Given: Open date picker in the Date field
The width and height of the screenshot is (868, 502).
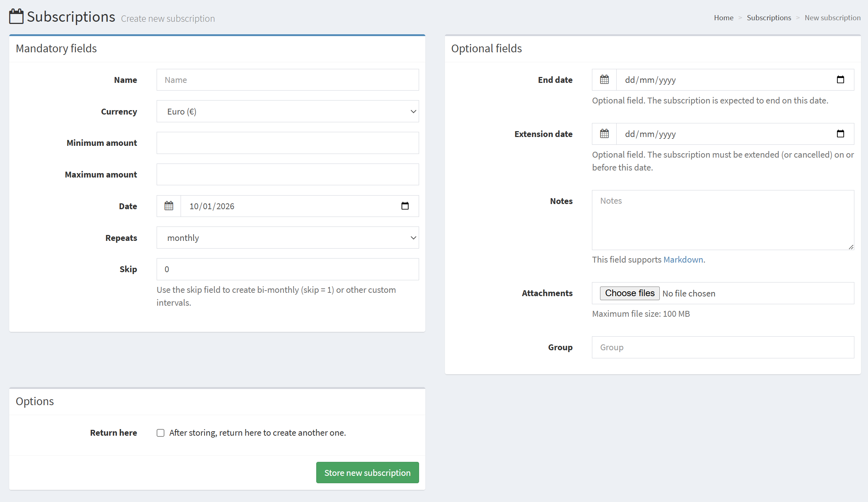Looking at the screenshot, I should click(x=405, y=206).
